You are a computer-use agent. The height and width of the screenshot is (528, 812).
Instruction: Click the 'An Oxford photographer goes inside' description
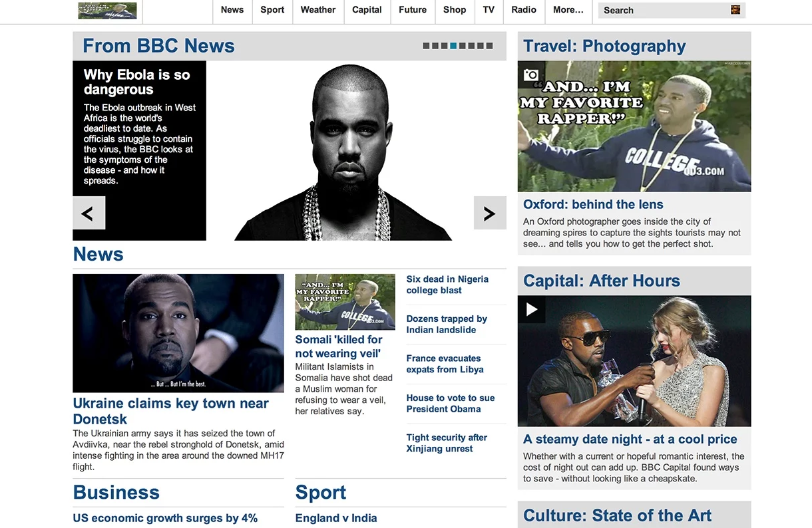click(x=632, y=233)
